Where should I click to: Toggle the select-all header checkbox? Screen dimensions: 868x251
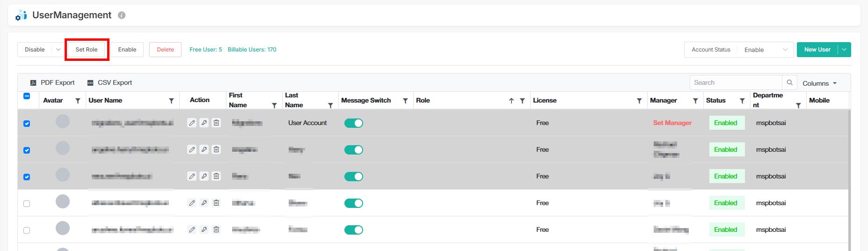click(x=27, y=96)
